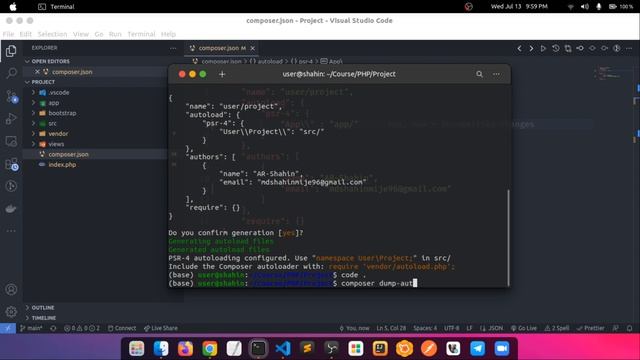Close composer.json in Open Editors

[x=37, y=72]
